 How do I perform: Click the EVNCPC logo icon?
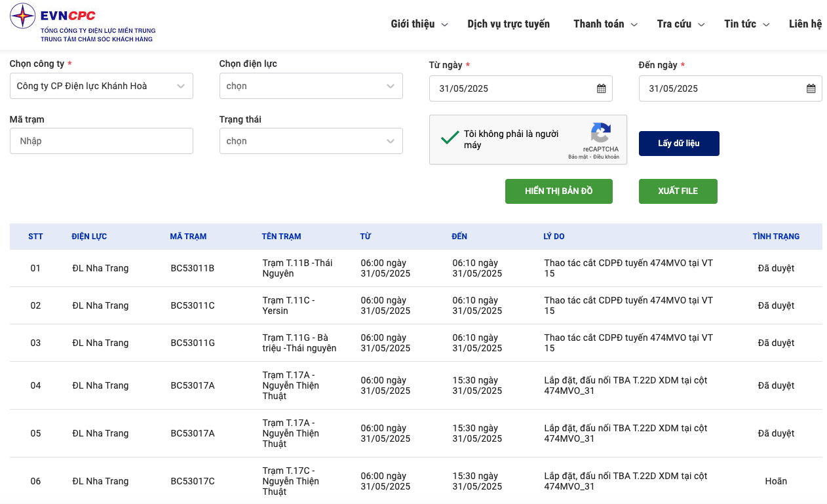pyautogui.click(x=23, y=16)
